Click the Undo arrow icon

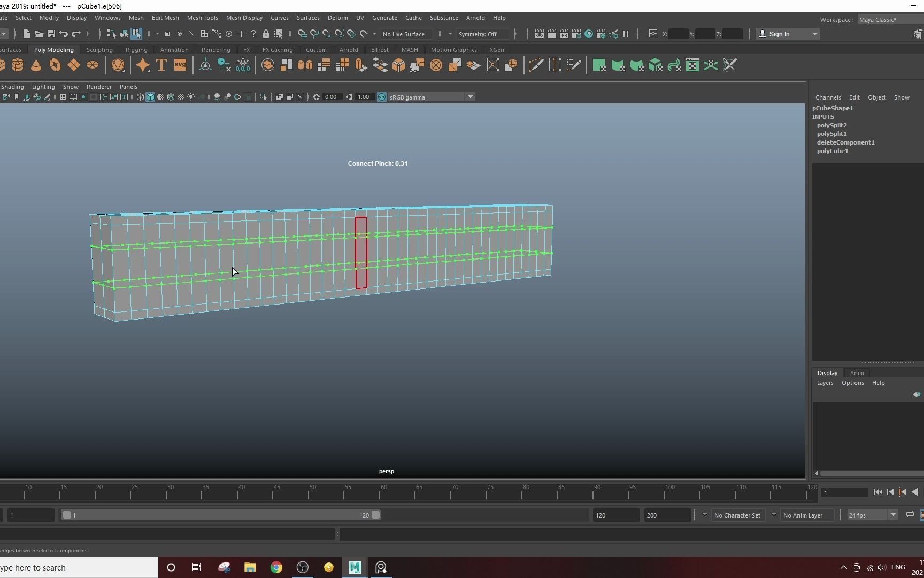click(64, 34)
